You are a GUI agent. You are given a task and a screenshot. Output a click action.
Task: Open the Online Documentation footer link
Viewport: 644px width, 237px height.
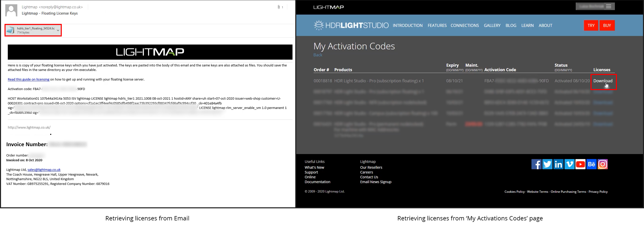pyautogui.click(x=317, y=179)
